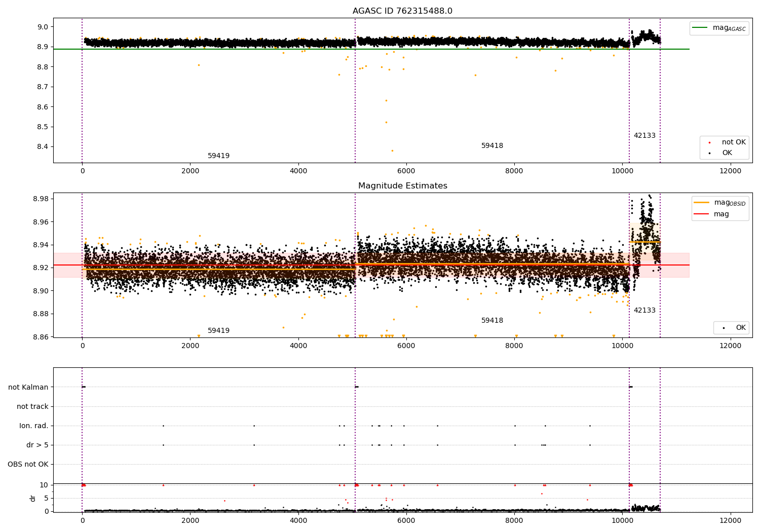
Task: Click the 8.92 y-tick label
Action: point(41,268)
